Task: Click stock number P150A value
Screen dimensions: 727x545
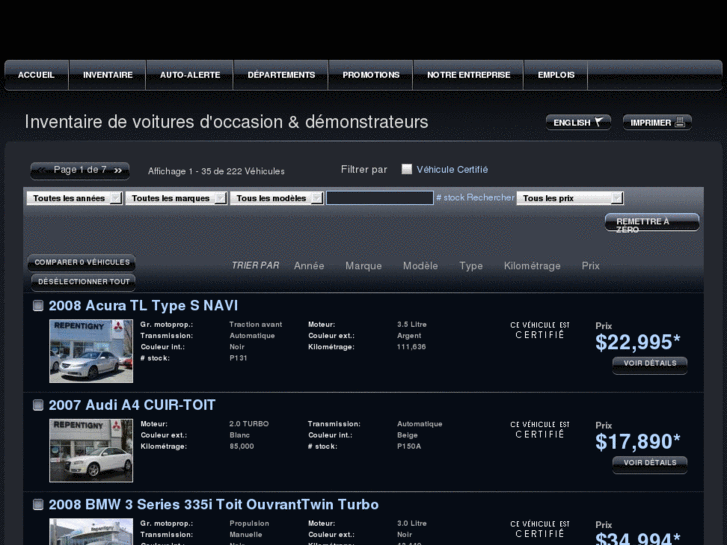Action: [x=409, y=446]
